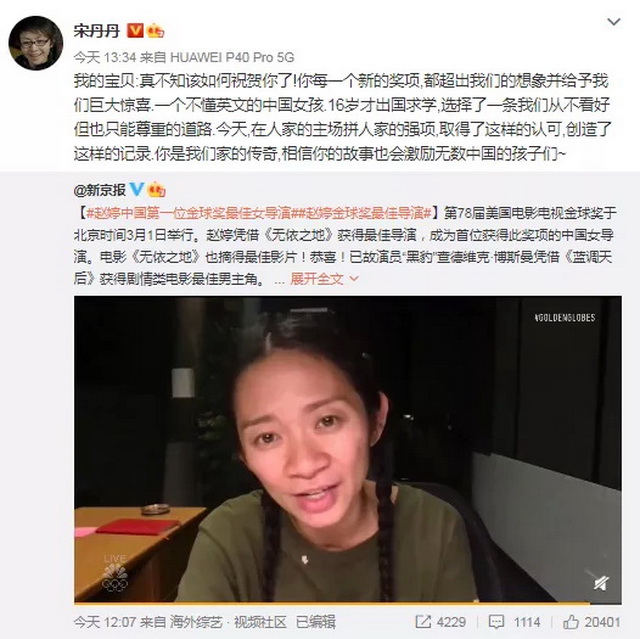Unmute the video with the speaker icon
The height and width of the screenshot is (639, 640).
coord(601,583)
